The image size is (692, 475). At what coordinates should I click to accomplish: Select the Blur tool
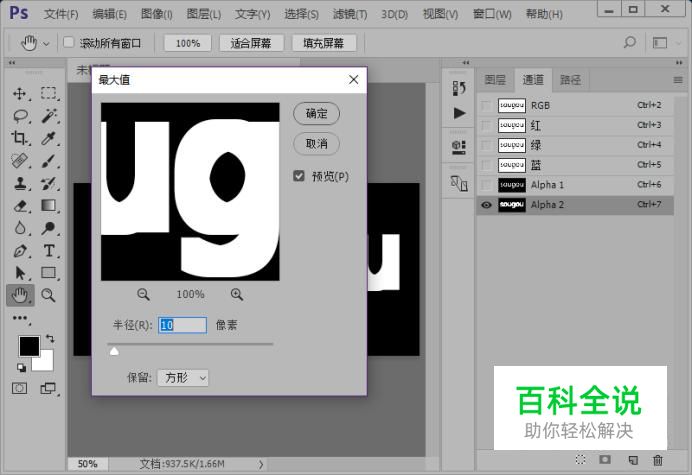(20, 228)
